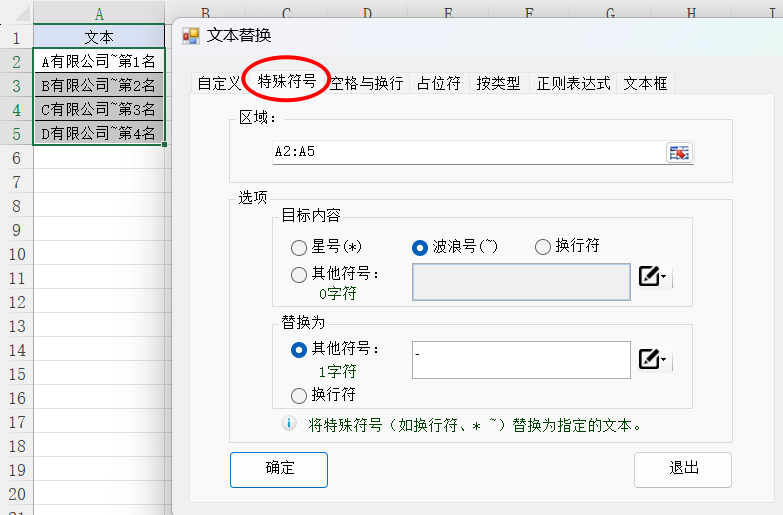Switch to the 自定义 tab

218,83
